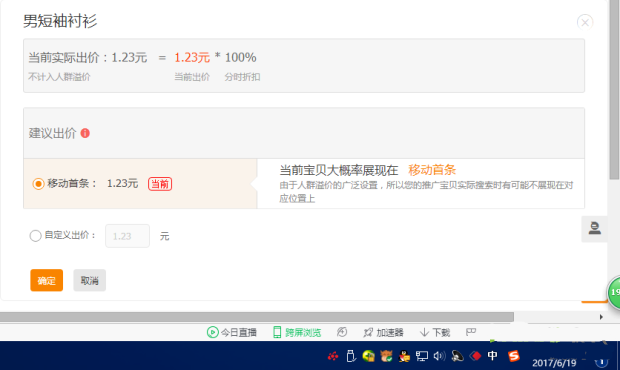Close the 男短袖衬衫 bid dialog

(585, 22)
